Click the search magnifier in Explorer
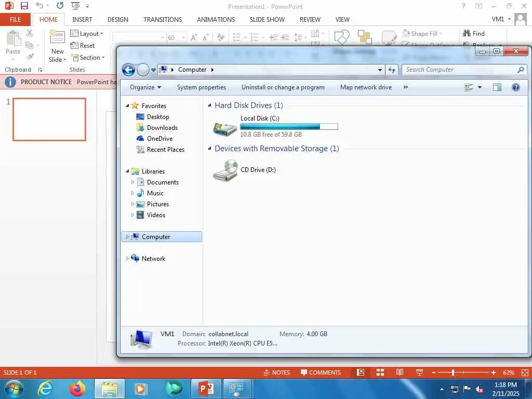This screenshot has height=399, width=532. 521,70
